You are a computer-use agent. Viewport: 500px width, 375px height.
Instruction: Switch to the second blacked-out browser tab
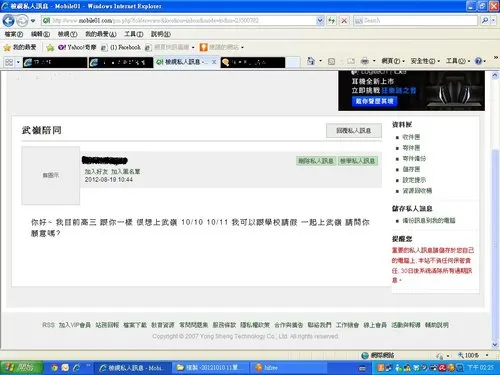(121, 62)
